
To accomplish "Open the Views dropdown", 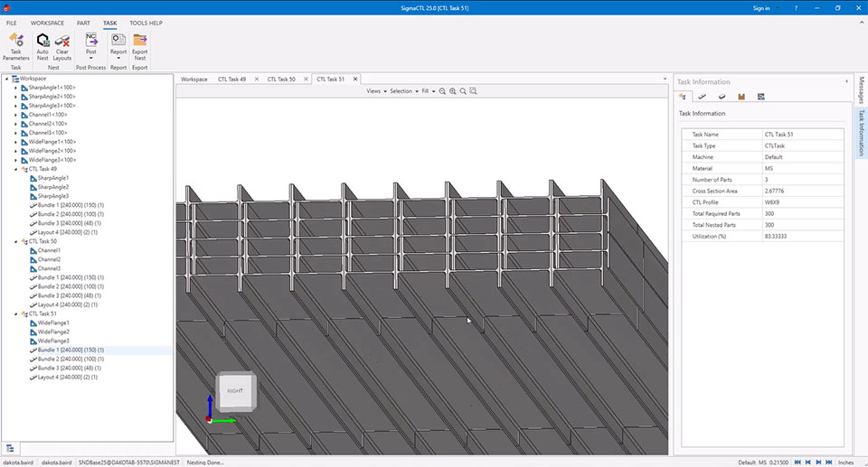I will 376,91.
